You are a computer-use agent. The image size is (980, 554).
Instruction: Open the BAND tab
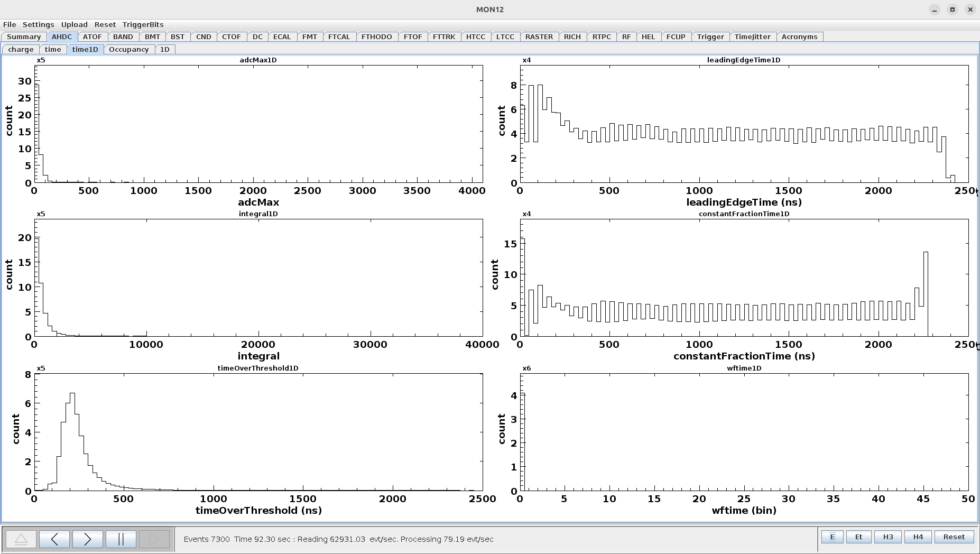coord(123,36)
